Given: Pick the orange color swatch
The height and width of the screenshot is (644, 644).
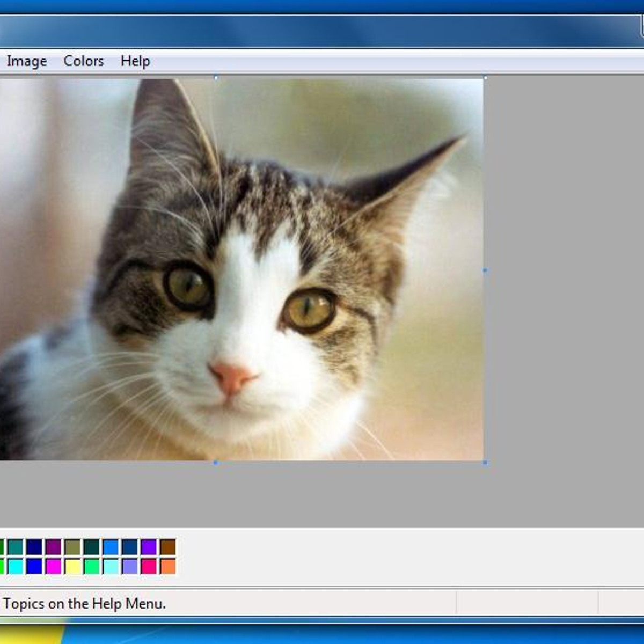Looking at the screenshot, I should (x=167, y=566).
